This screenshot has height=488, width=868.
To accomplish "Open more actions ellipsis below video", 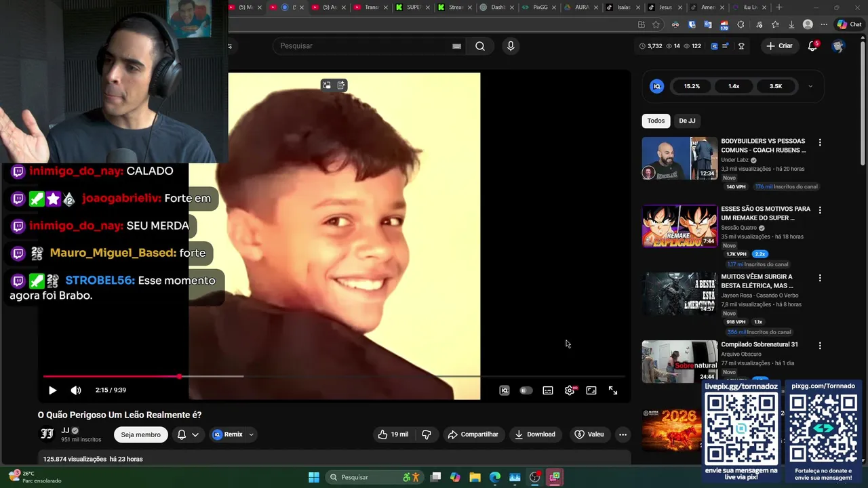I will coord(623,434).
